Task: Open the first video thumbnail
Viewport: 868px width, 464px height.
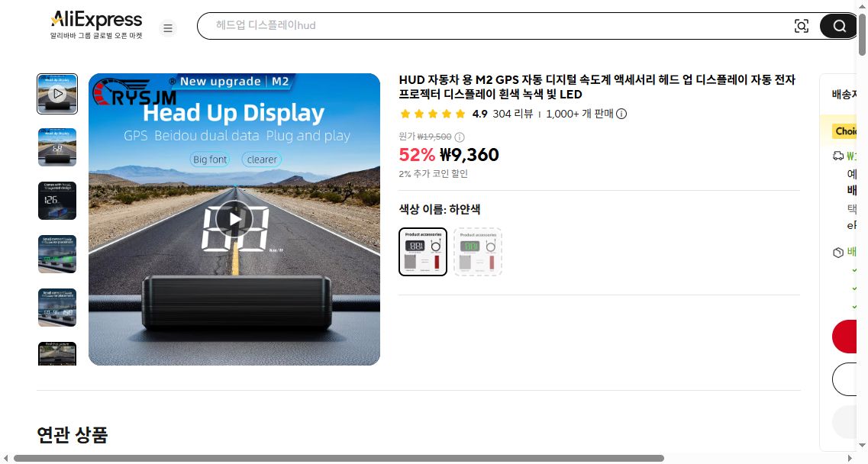Action: click(57, 94)
